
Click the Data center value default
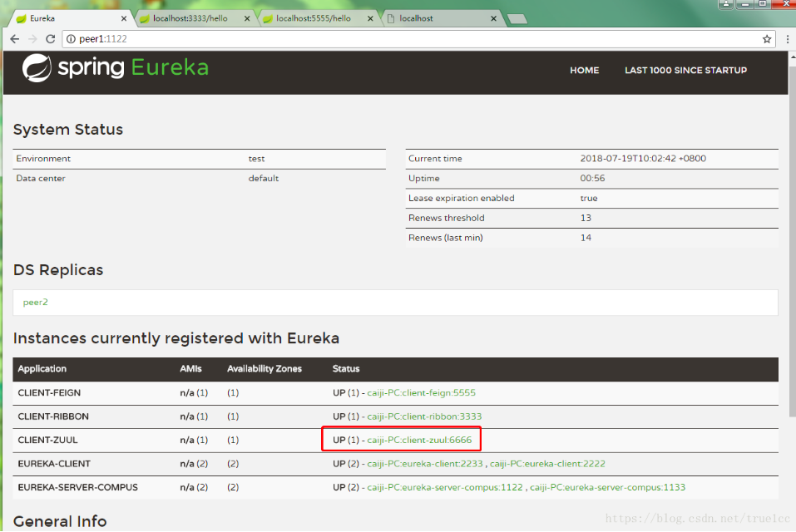click(264, 178)
